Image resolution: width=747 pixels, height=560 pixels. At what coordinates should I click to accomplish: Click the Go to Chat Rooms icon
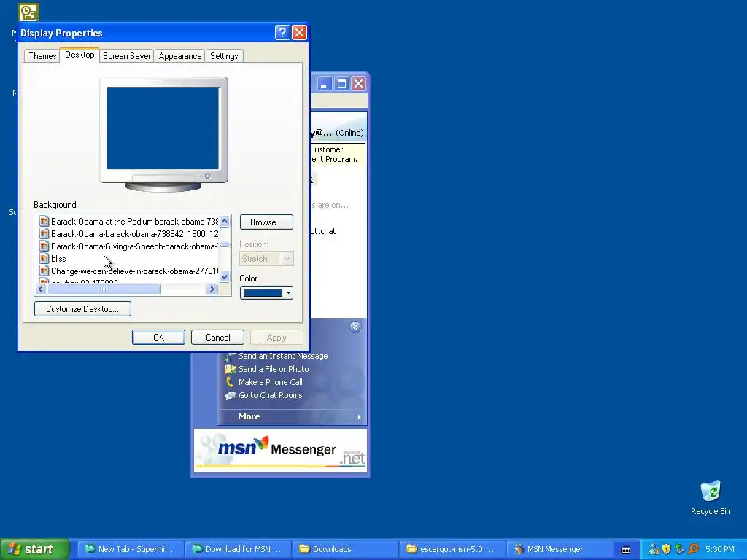pos(231,395)
